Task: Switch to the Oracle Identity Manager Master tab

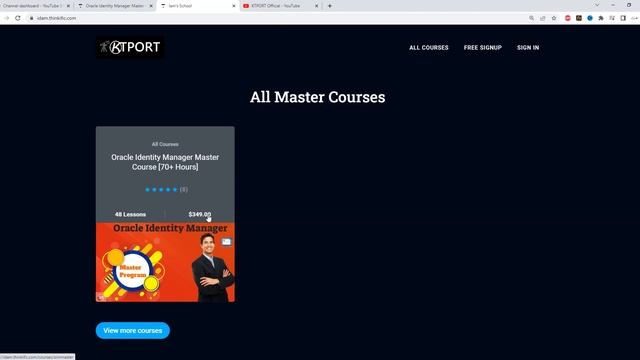Action: coord(114,6)
